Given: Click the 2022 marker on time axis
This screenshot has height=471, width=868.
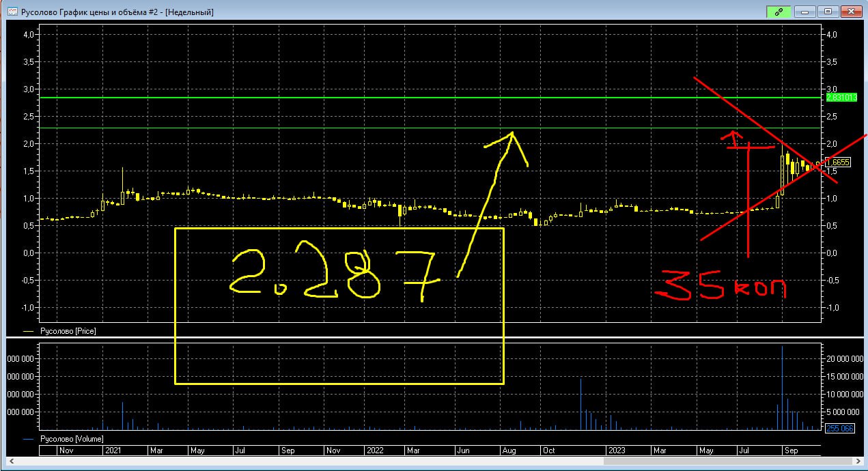Looking at the screenshot, I should [x=374, y=451].
